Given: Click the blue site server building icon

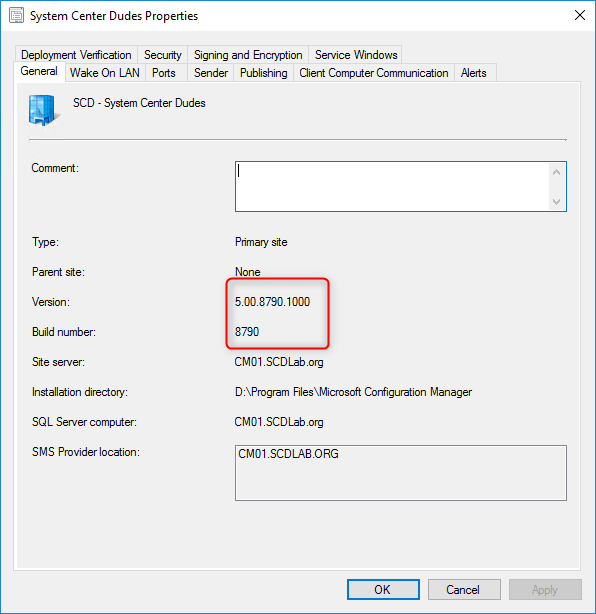Looking at the screenshot, I should [43, 110].
